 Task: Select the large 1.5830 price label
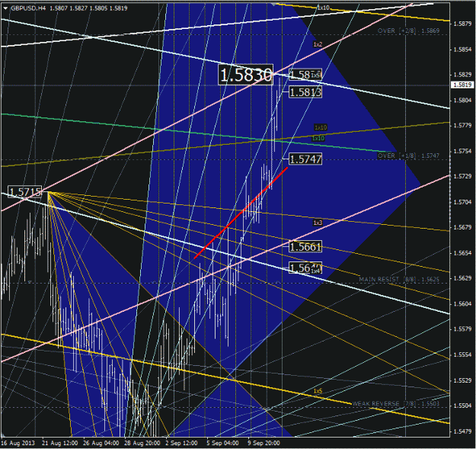coord(245,75)
